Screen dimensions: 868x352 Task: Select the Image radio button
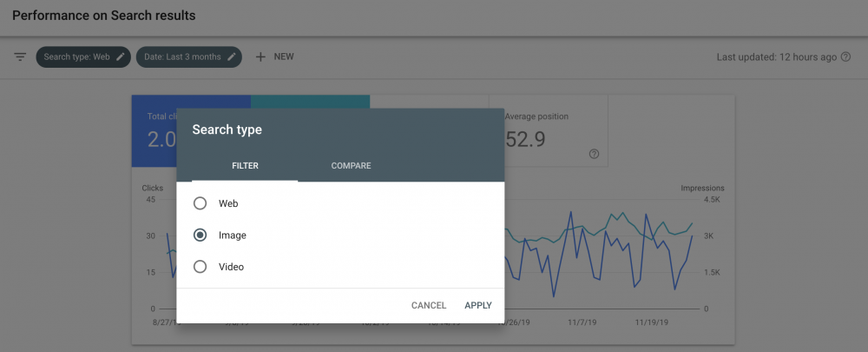click(x=201, y=236)
